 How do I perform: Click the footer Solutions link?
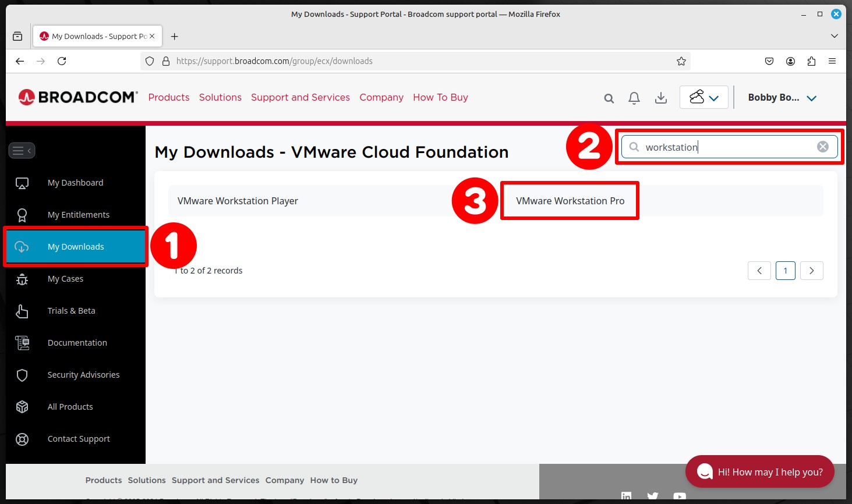(147, 480)
